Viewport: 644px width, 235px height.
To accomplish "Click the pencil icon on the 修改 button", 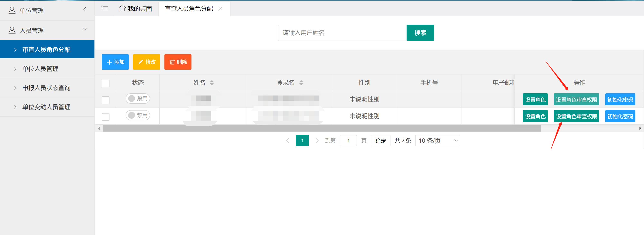I will (x=141, y=62).
